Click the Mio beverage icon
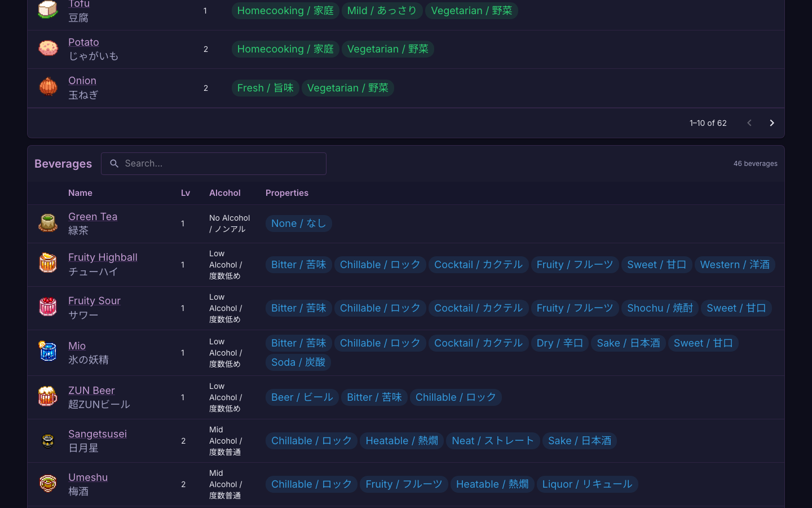The width and height of the screenshot is (812, 508). (48, 352)
